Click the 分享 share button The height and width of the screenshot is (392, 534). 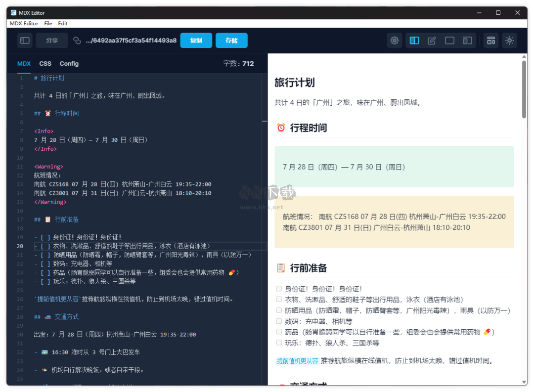52,41
